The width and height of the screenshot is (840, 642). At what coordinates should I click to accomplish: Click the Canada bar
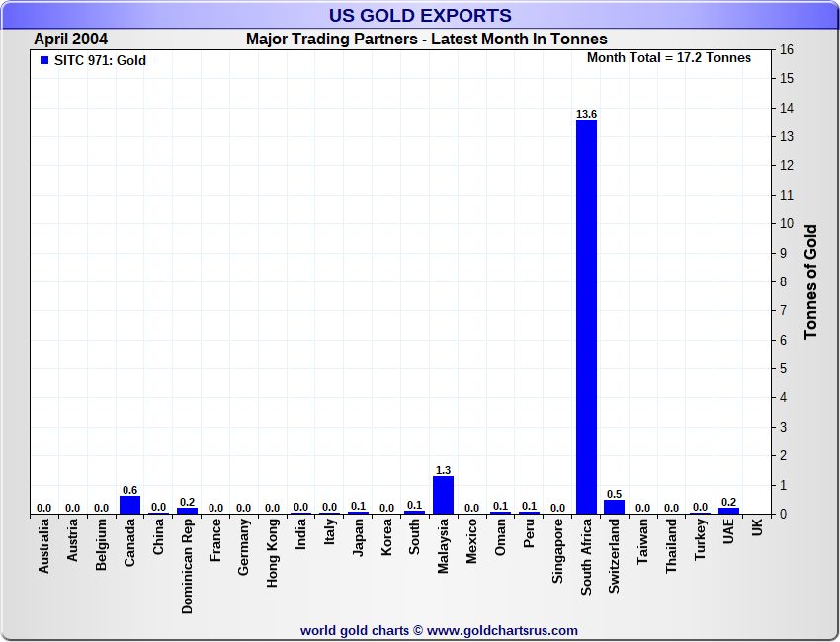click(x=129, y=505)
